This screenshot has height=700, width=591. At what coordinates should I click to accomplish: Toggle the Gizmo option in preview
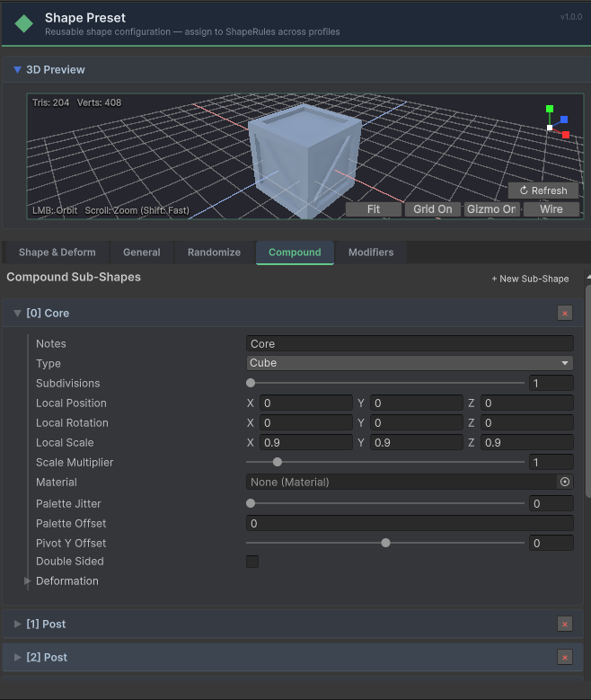490,209
